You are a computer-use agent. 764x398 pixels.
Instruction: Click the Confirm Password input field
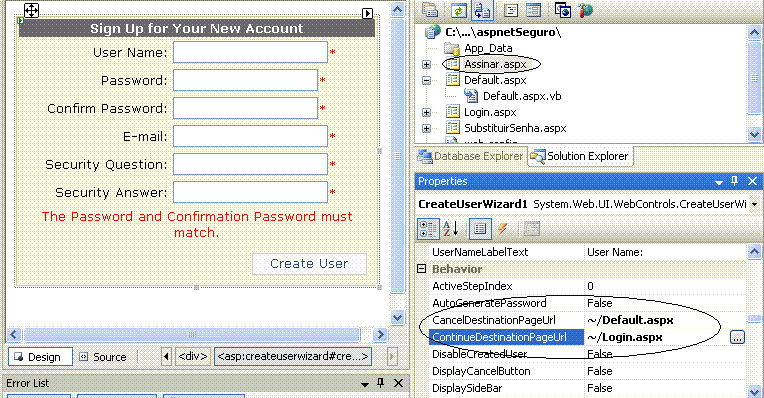pyautogui.click(x=246, y=108)
